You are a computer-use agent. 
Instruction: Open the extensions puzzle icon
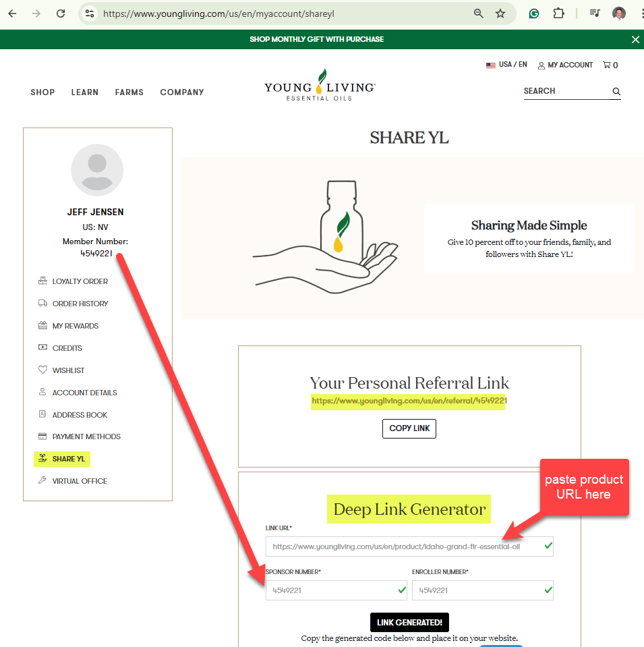(x=558, y=13)
